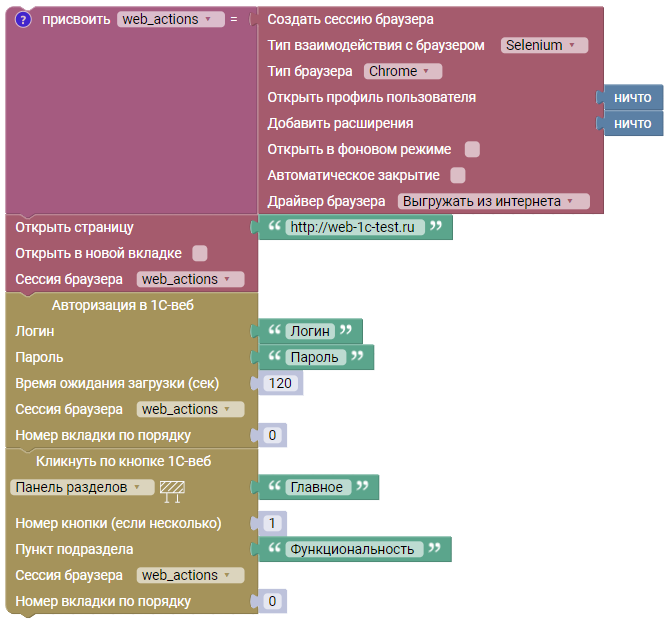
Task: Edit the http://web-1c-test.ru URL text field
Action: coord(355,227)
